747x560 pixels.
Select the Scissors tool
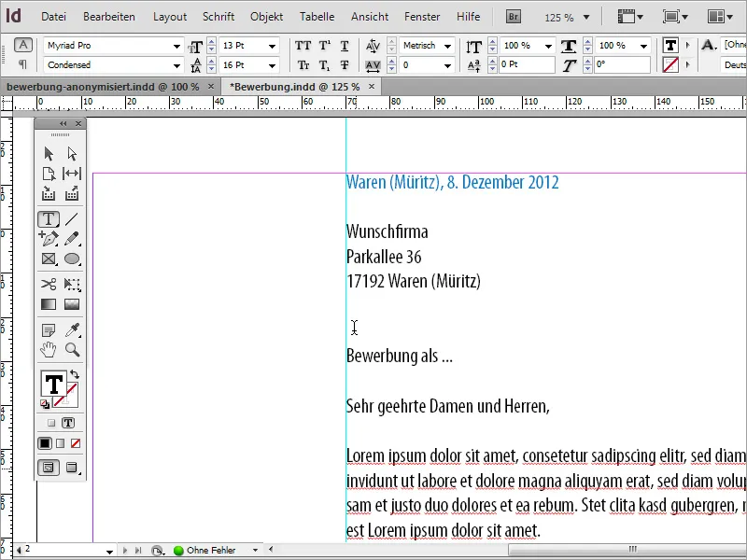[x=49, y=285]
